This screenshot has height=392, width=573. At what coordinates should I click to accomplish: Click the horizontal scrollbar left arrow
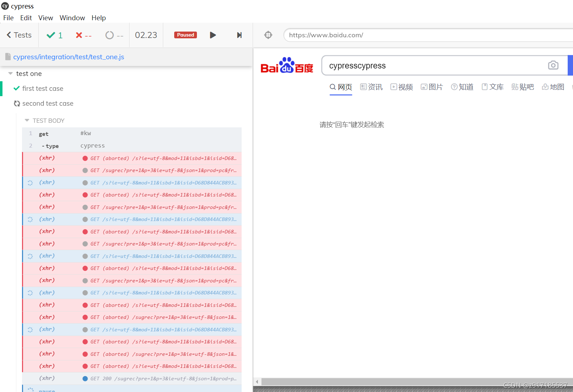click(257, 382)
